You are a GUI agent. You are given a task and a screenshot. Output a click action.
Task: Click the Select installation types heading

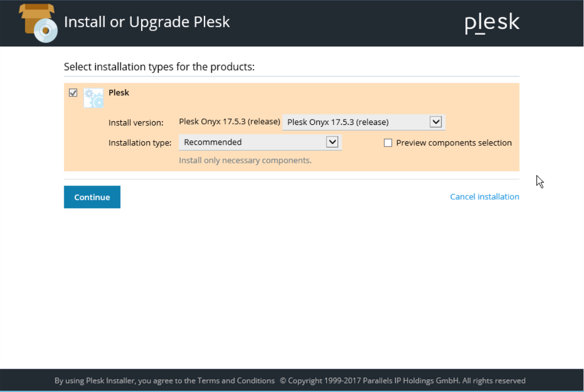tap(159, 67)
